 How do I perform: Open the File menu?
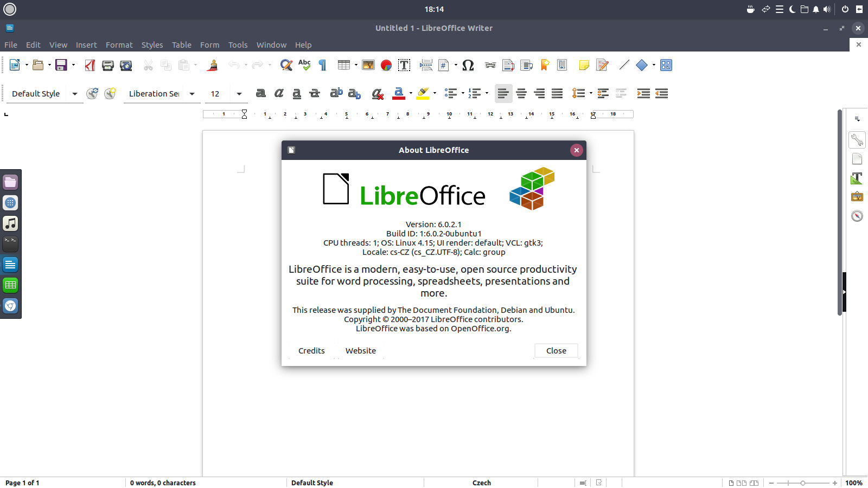11,45
